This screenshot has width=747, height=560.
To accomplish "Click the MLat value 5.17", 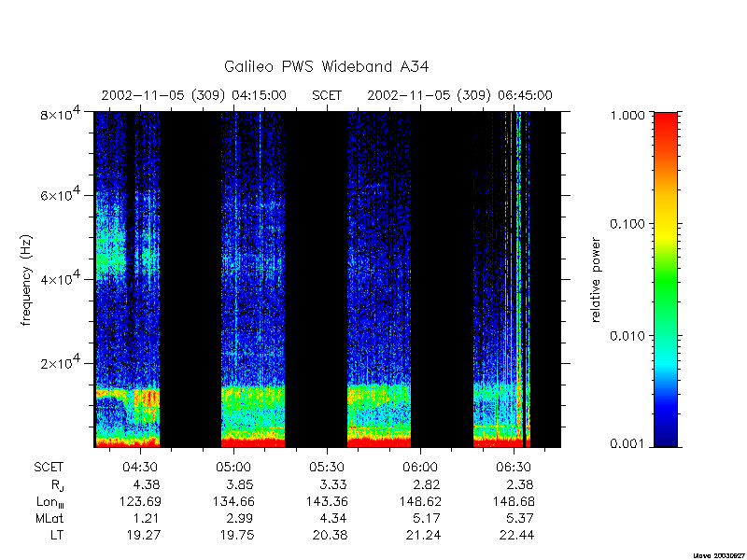I will [427, 518].
